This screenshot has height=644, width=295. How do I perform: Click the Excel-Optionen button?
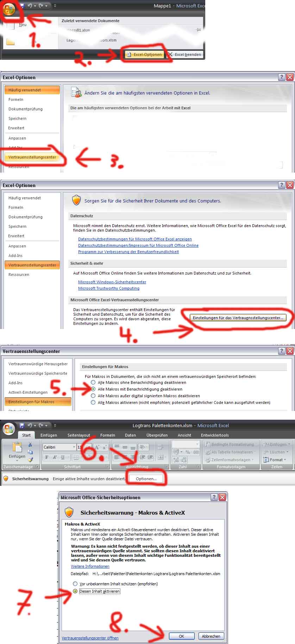point(144,54)
